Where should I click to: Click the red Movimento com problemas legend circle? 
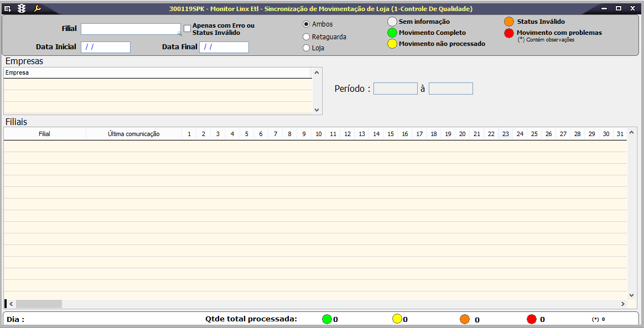click(510, 33)
